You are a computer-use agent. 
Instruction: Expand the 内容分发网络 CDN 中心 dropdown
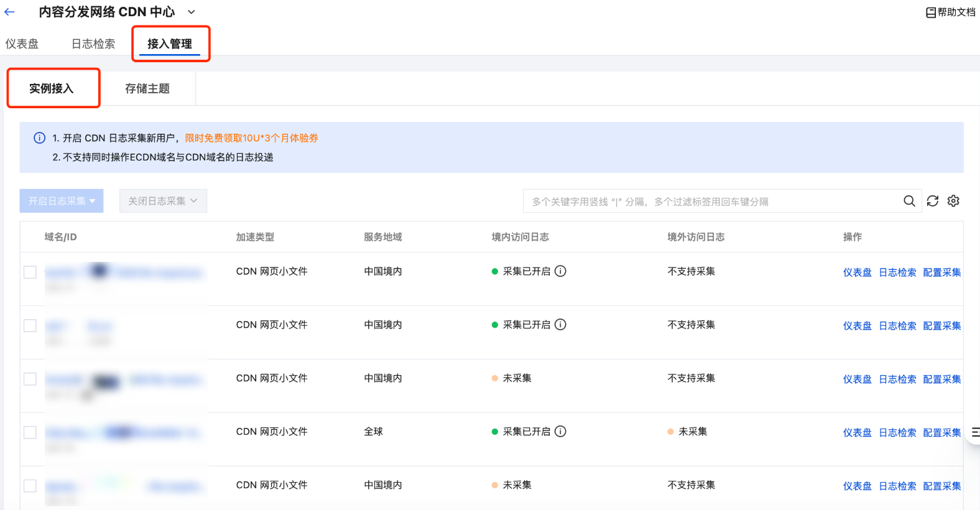click(x=192, y=12)
